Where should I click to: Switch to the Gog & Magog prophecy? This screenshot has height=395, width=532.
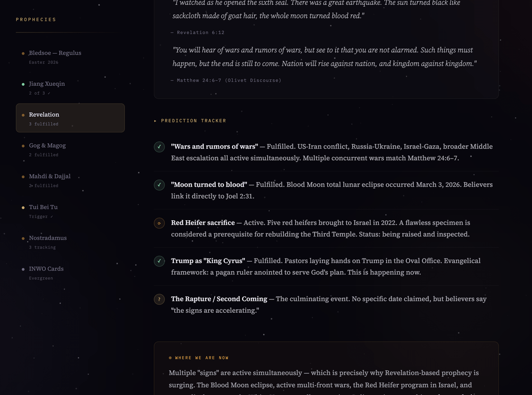[47, 146]
